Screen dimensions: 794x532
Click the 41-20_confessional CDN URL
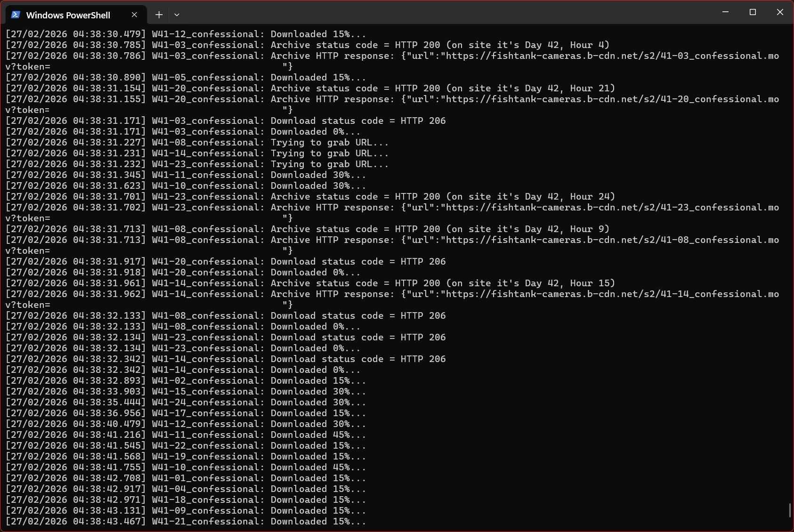click(x=612, y=99)
